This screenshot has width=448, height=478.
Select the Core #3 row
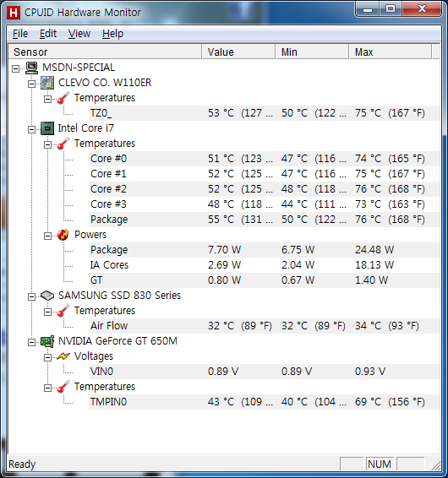pyautogui.click(x=264, y=204)
